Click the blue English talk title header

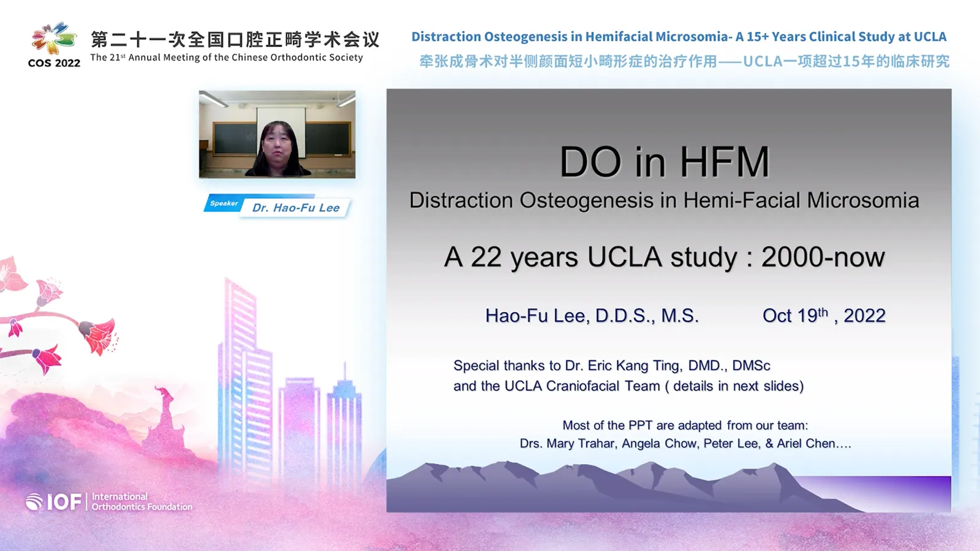pyautogui.click(x=679, y=37)
